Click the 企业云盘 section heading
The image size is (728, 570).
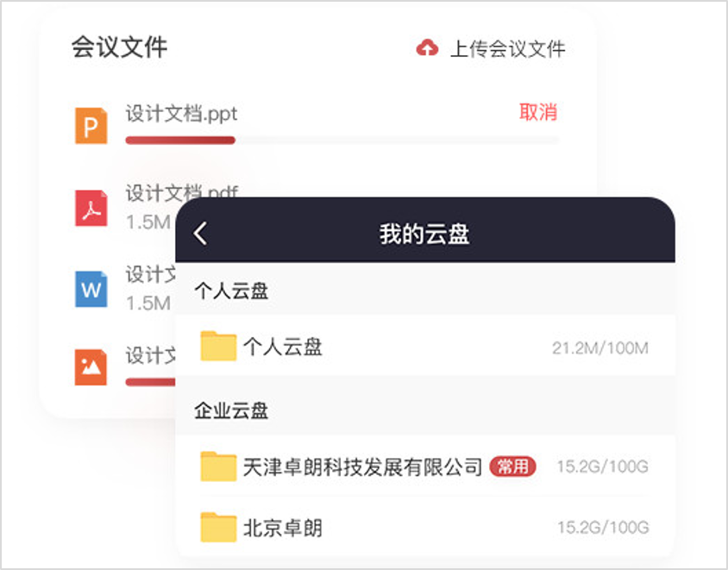(x=231, y=410)
